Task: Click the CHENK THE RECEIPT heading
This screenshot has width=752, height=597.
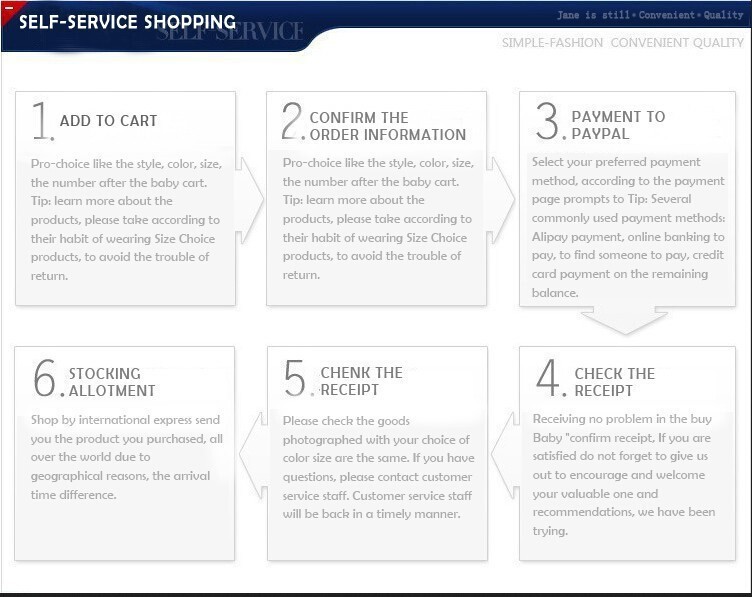Action: [x=361, y=381]
